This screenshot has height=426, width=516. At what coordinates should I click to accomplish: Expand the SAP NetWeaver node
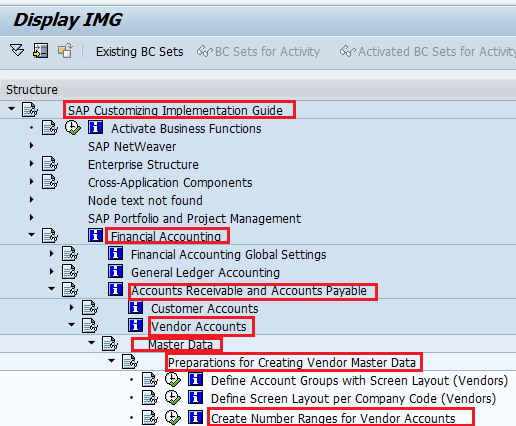(x=32, y=146)
